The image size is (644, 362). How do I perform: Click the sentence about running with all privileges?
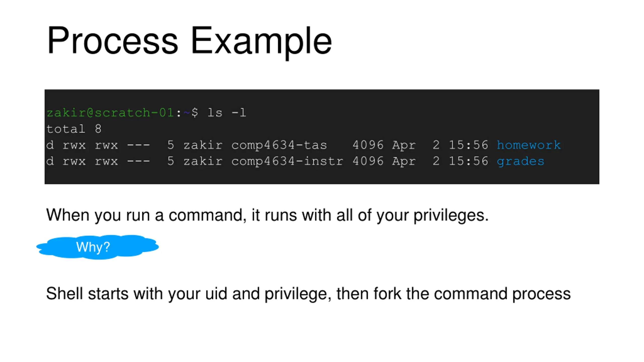click(x=267, y=215)
